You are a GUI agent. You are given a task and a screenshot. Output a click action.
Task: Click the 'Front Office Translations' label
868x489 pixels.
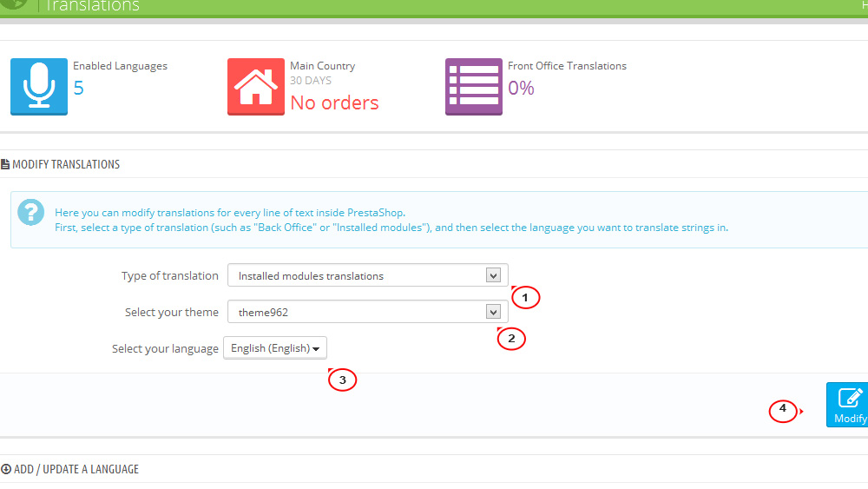click(x=567, y=66)
